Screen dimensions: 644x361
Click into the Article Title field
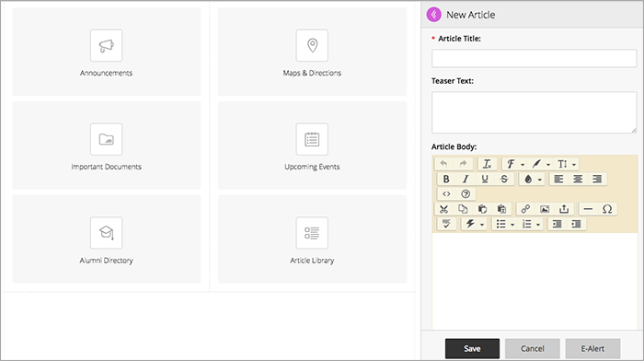pos(534,58)
